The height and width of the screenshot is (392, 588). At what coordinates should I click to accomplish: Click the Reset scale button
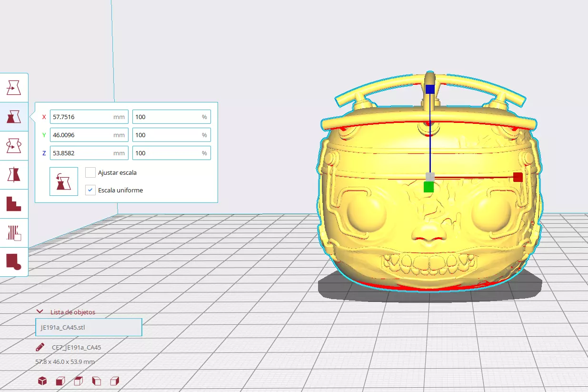click(x=64, y=181)
